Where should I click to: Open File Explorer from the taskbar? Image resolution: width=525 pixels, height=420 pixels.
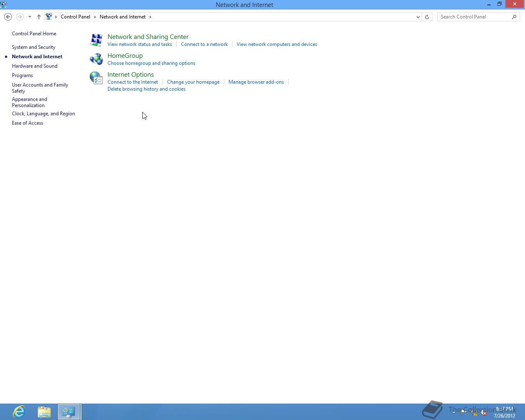pos(44,412)
